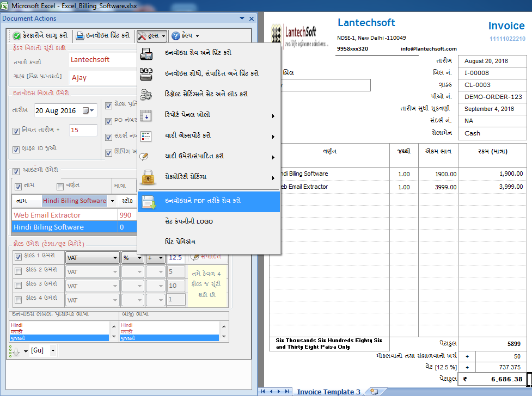Select search, edit and print invoice item
The height and width of the screenshot is (396, 532).
(209, 73)
